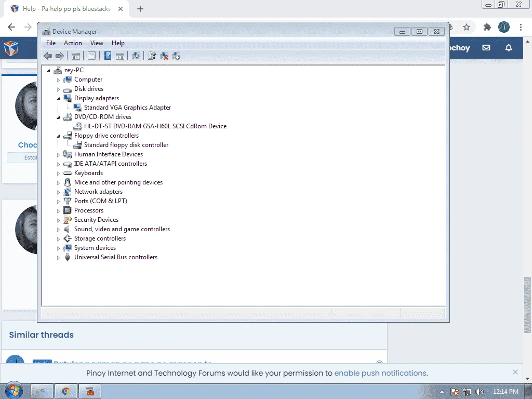Open the forum messages envelope icon
532x399 pixels.
(x=486, y=48)
